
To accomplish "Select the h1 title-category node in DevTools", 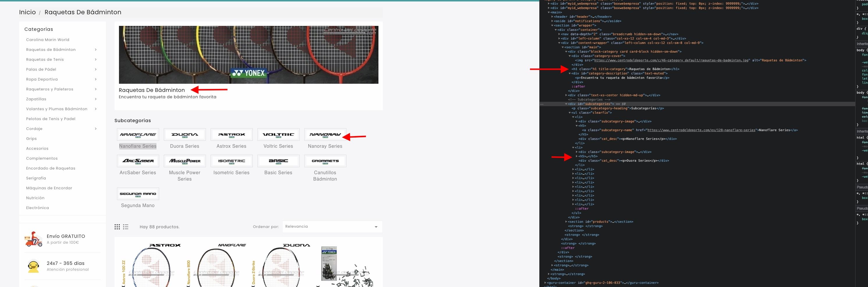I will (x=625, y=69).
